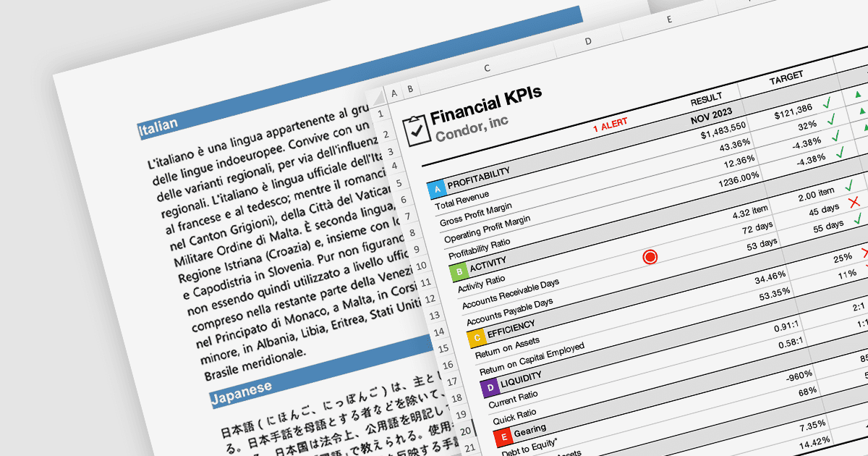Select the yellow C badge for Efficiency

pyautogui.click(x=476, y=337)
